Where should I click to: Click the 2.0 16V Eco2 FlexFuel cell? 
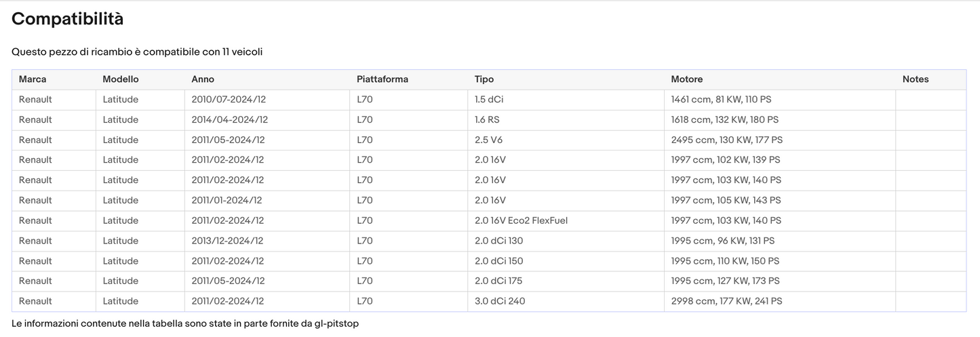(521, 220)
